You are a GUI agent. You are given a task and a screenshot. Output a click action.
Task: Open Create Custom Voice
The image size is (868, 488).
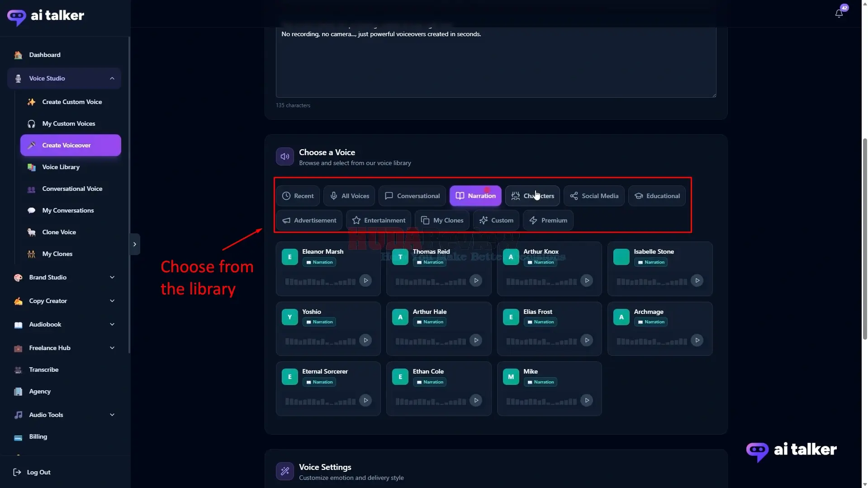[71, 102]
